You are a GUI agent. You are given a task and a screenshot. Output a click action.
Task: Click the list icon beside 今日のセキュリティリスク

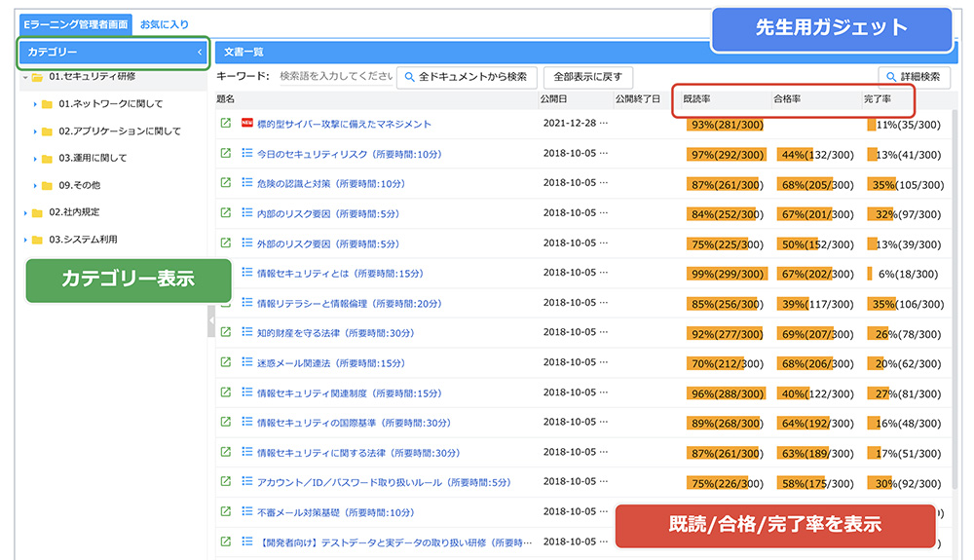pyautogui.click(x=246, y=154)
